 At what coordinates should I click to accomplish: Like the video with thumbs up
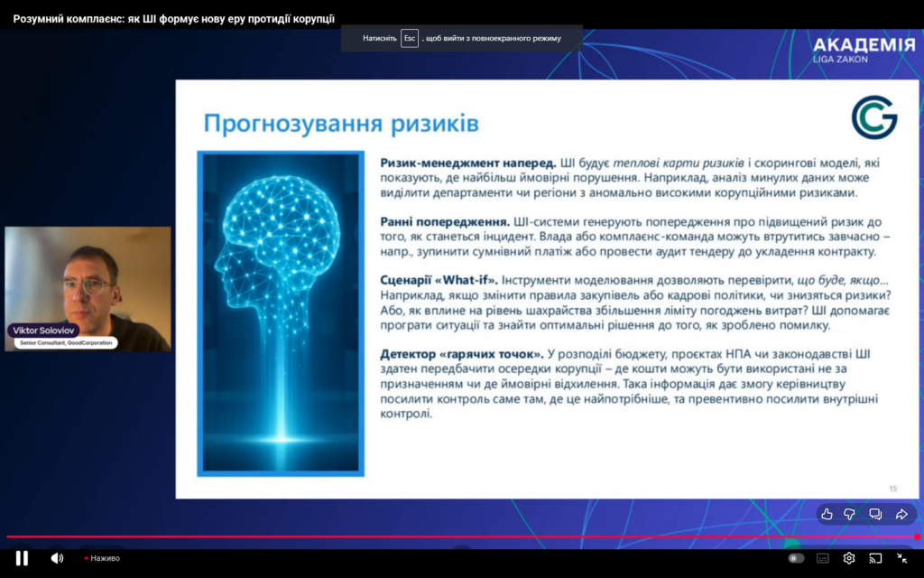click(x=827, y=514)
